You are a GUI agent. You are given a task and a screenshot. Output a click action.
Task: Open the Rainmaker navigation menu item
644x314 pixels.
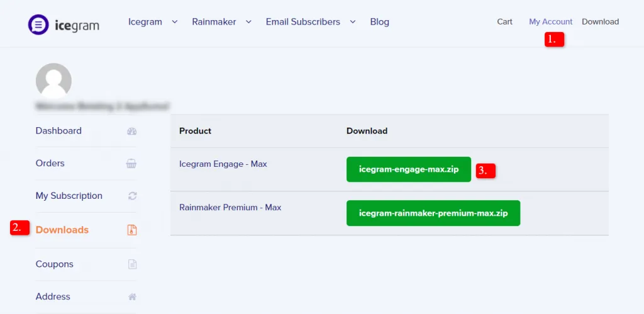click(214, 22)
